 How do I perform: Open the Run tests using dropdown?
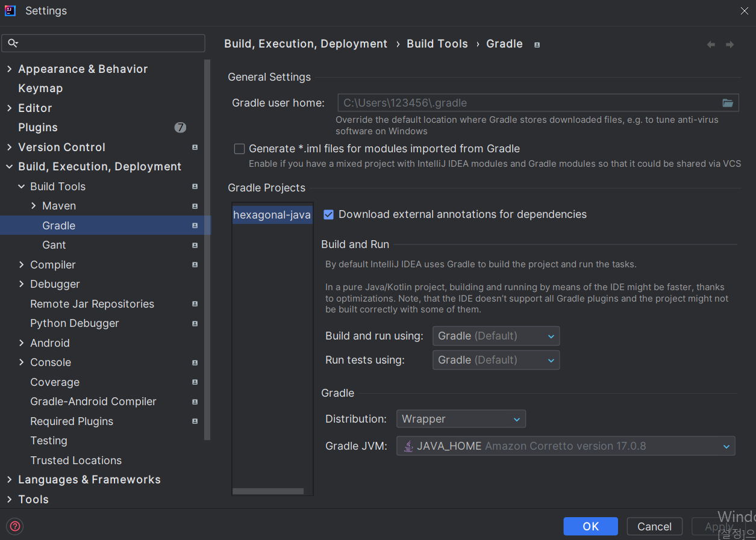(496, 360)
